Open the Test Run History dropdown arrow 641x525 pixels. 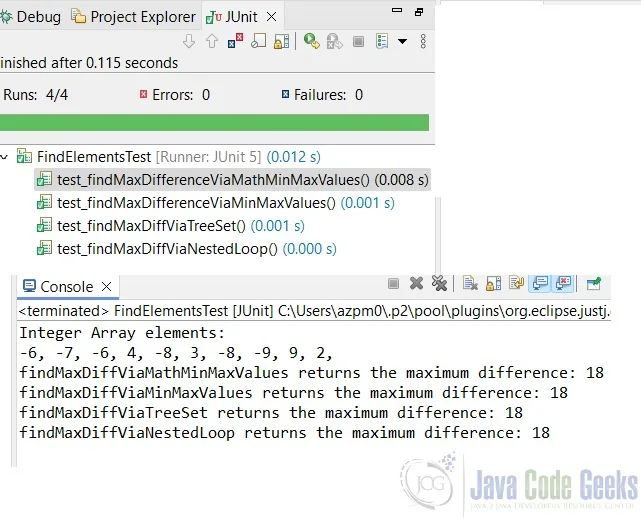pyautogui.click(x=402, y=41)
